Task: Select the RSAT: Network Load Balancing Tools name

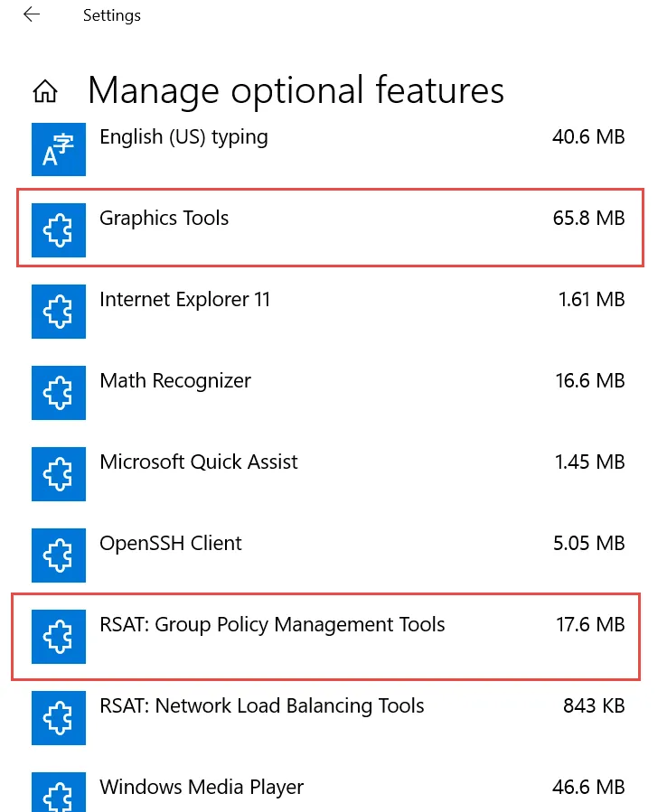Action: coord(262,706)
